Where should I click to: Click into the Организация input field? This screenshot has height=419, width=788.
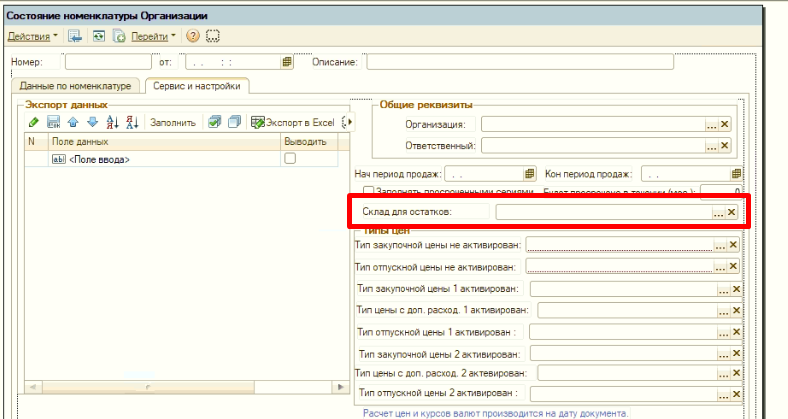[x=592, y=124]
